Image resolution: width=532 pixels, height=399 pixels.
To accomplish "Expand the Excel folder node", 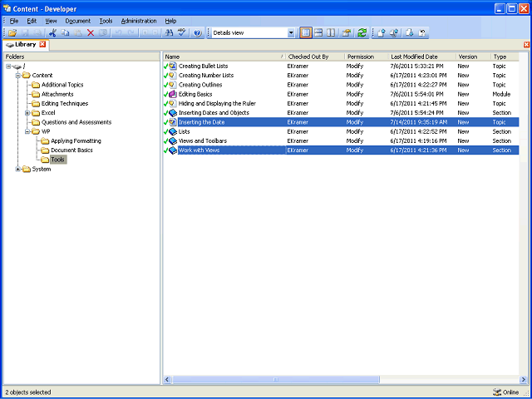I will 27,113.
